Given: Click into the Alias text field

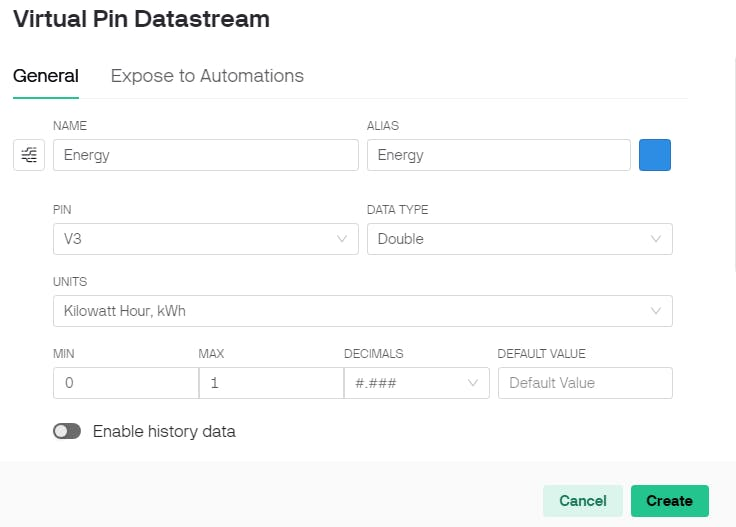Looking at the screenshot, I should [498, 155].
